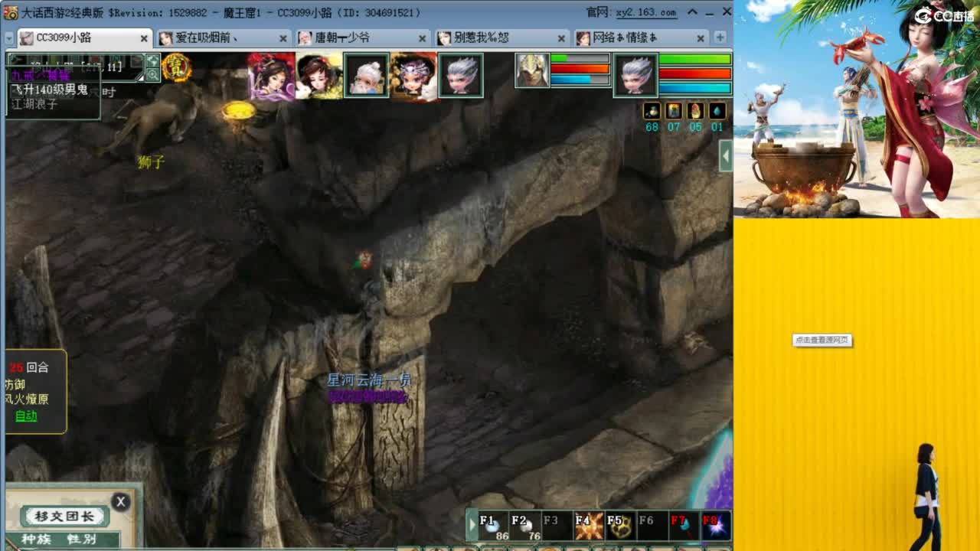Select the purple-robed female teammate portrait
Viewport: 980px width, 551px height.
271,77
